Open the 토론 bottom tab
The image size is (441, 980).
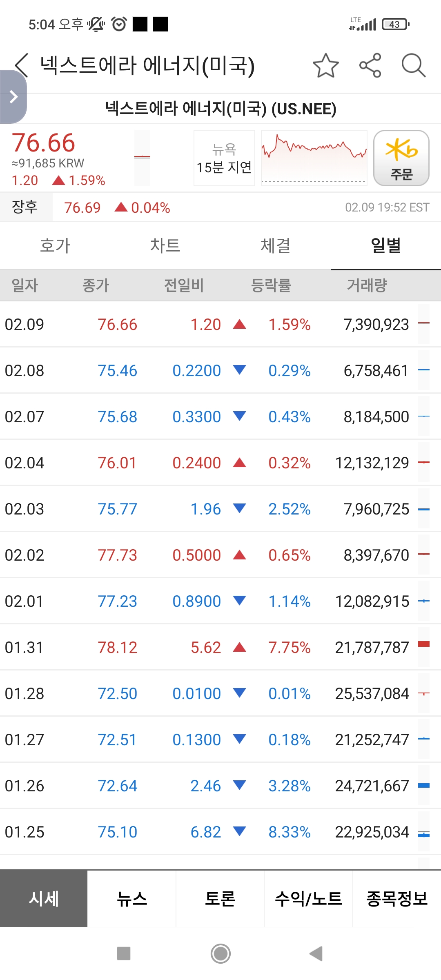click(x=220, y=898)
